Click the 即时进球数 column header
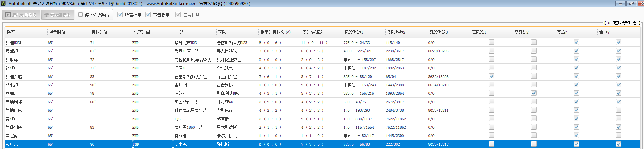The height and width of the screenshot is (149, 644). coord(313,32)
